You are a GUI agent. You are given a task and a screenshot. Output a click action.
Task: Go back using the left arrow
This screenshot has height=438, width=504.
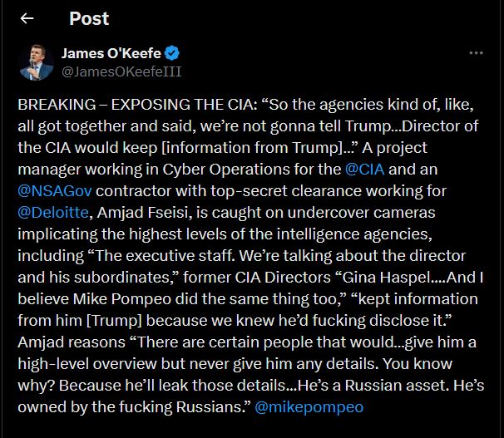pos(27,18)
